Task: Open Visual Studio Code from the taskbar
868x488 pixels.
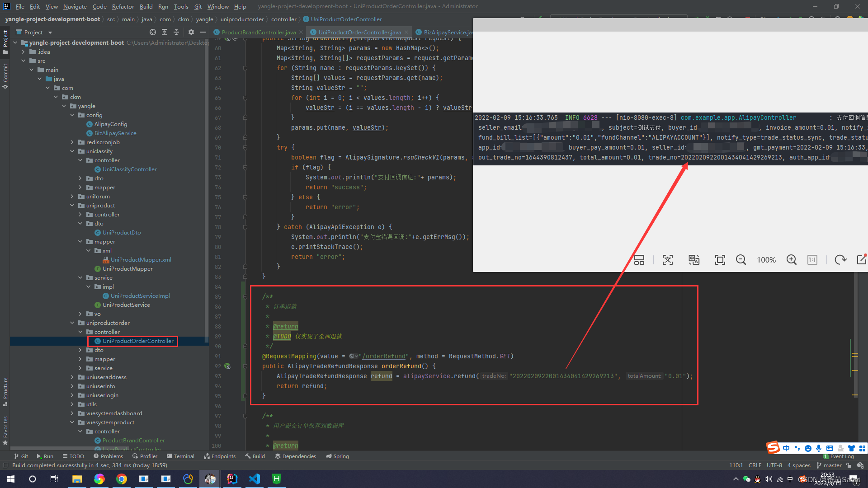Action: [x=255, y=479]
